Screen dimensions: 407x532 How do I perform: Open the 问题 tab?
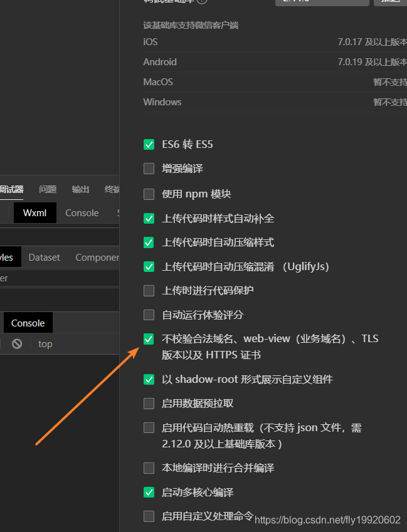(48, 189)
